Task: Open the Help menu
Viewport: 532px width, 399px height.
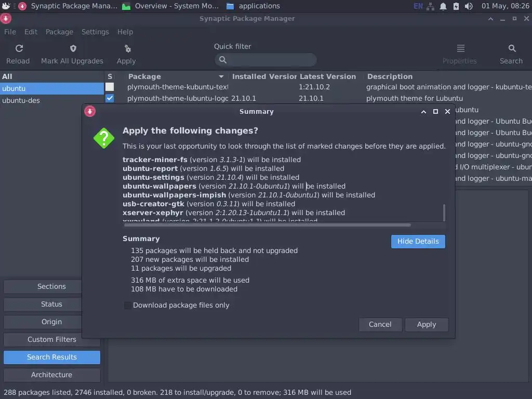Action: click(125, 32)
